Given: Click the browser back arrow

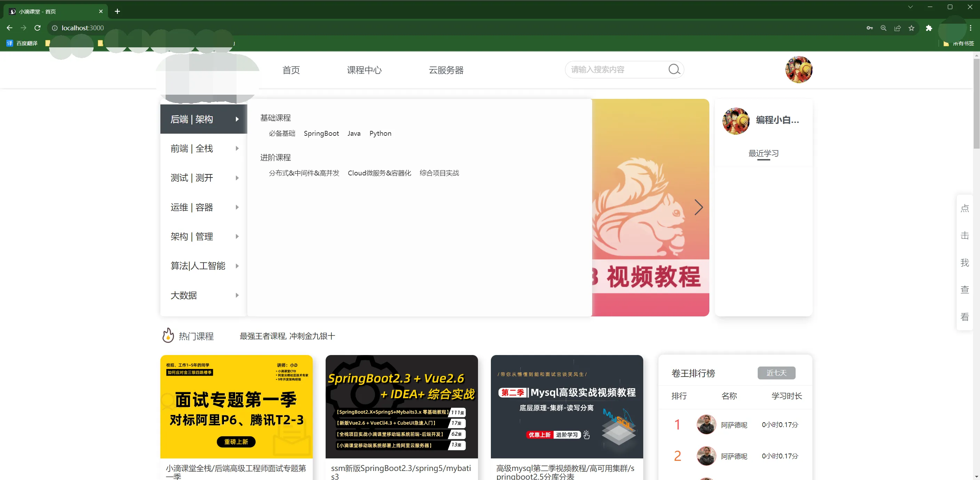Looking at the screenshot, I should [9, 28].
